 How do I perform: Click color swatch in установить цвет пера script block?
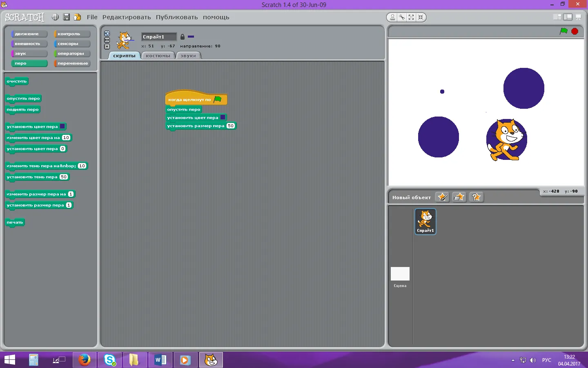pyautogui.click(x=223, y=117)
